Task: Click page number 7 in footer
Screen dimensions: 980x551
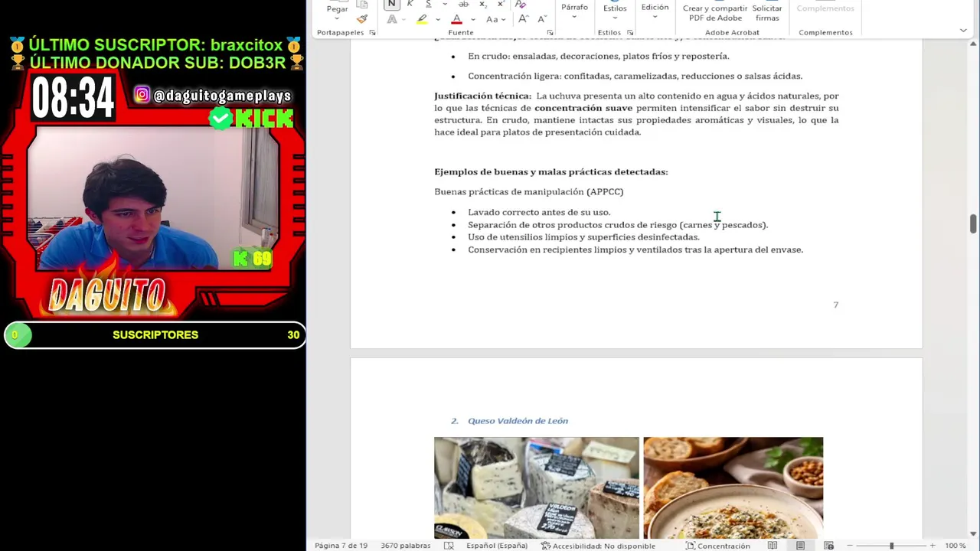Action: pyautogui.click(x=836, y=305)
